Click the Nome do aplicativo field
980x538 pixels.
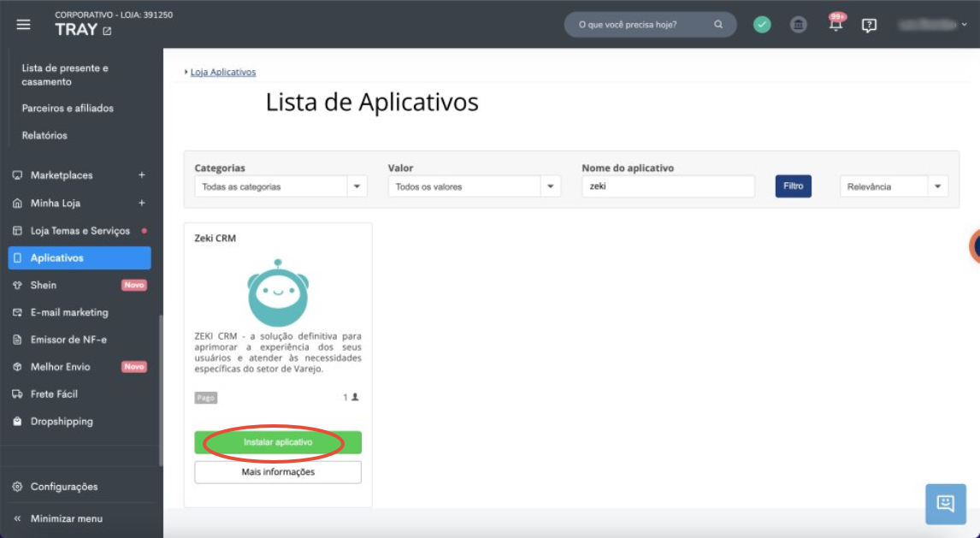coord(668,186)
